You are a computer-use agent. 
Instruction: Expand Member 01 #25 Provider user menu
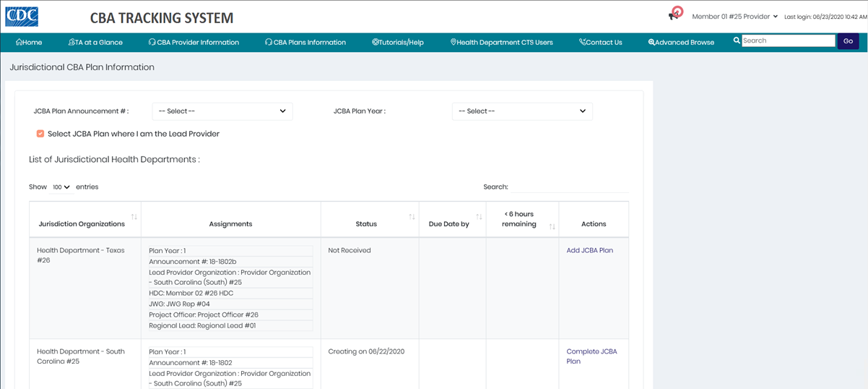(734, 17)
